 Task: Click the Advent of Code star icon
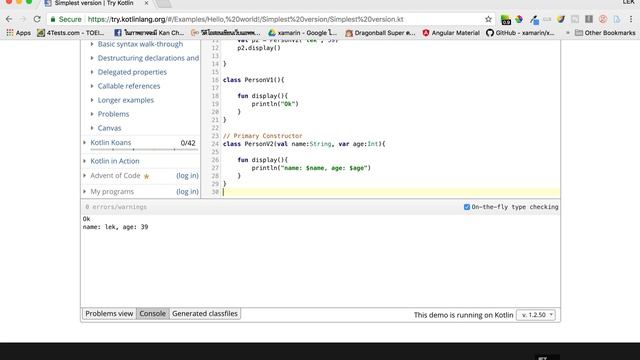coord(146,176)
